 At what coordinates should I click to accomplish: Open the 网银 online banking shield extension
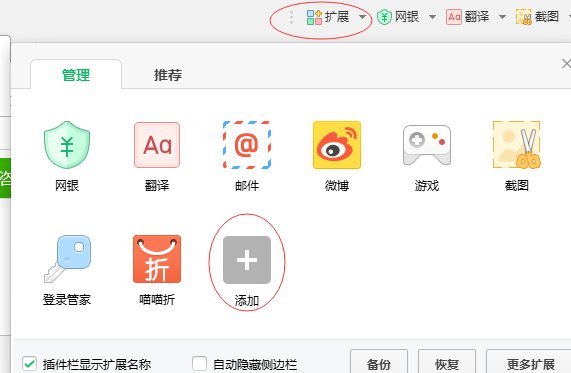tap(67, 145)
